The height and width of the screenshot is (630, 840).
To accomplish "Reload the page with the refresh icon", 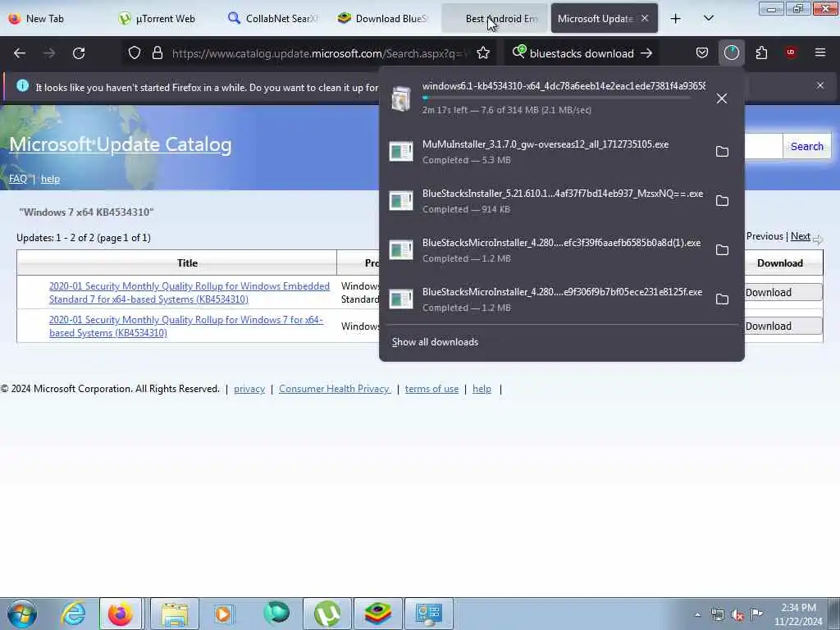I will (x=79, y=53).
